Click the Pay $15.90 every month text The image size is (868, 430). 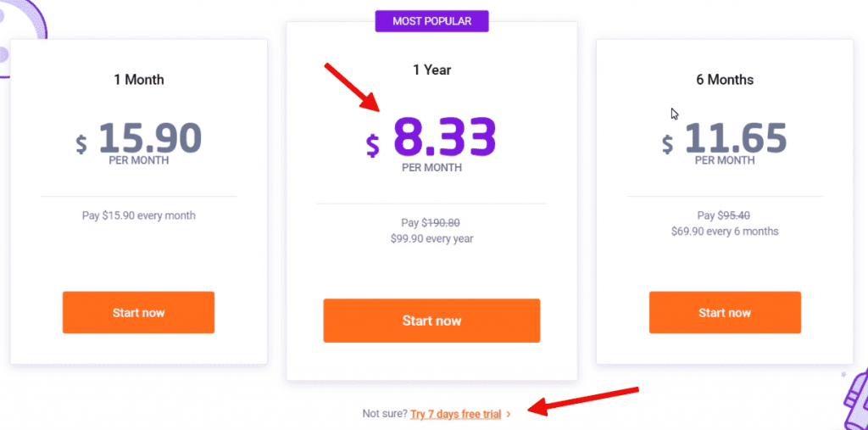(x=138, y=215)
